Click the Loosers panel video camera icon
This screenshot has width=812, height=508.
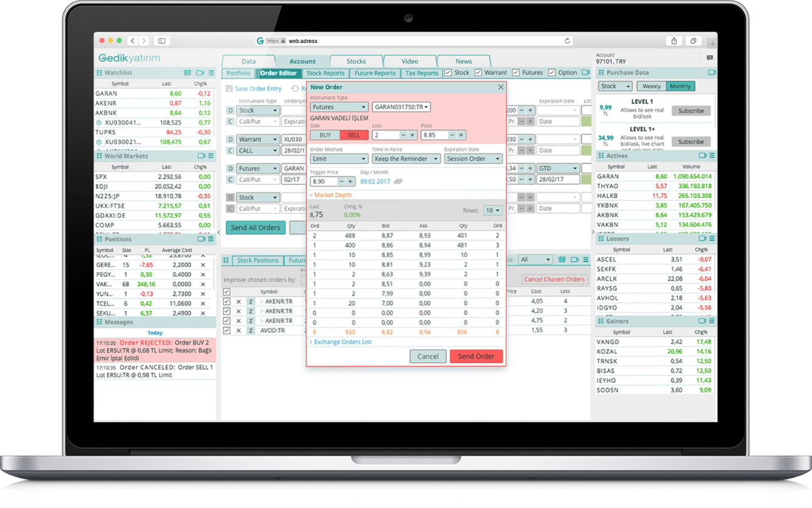coord(703,239)
